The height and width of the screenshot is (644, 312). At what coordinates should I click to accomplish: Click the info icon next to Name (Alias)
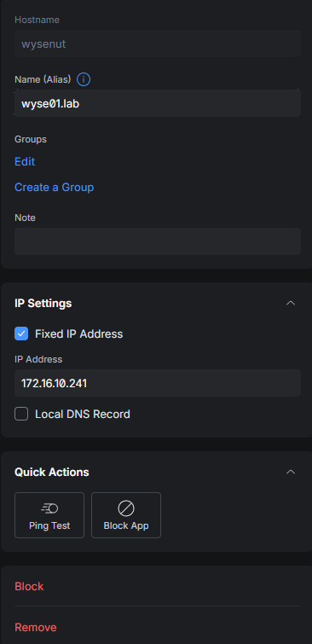(84, 79)
